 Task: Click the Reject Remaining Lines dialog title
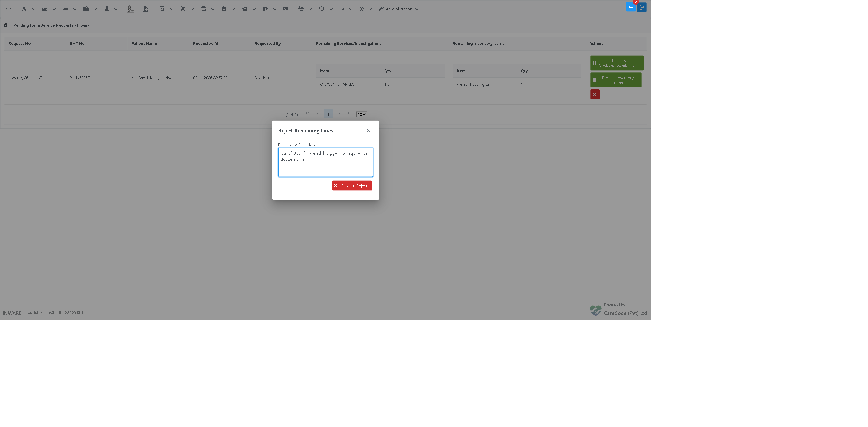point(306,131)
